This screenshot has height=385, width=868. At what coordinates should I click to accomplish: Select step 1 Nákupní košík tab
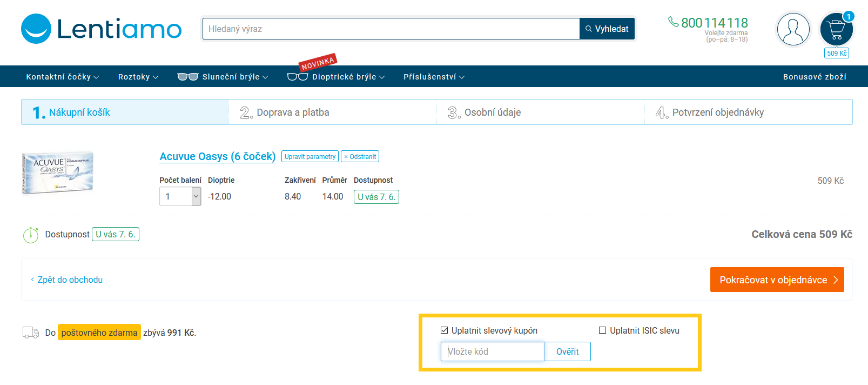[125, 112]
